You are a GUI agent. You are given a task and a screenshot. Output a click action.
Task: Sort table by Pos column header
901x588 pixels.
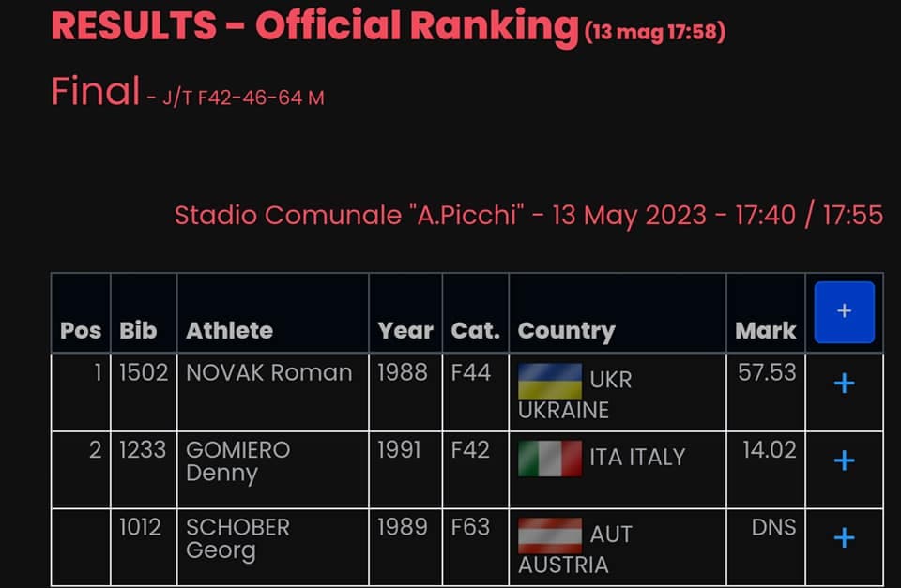coord(81,331)
